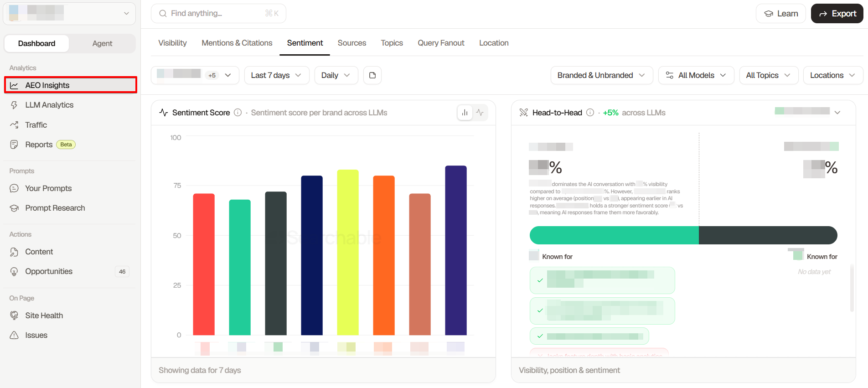Screen dimensions: 868x388
Task: Switch to Dashboard mode
Action: tap(36, 43)
